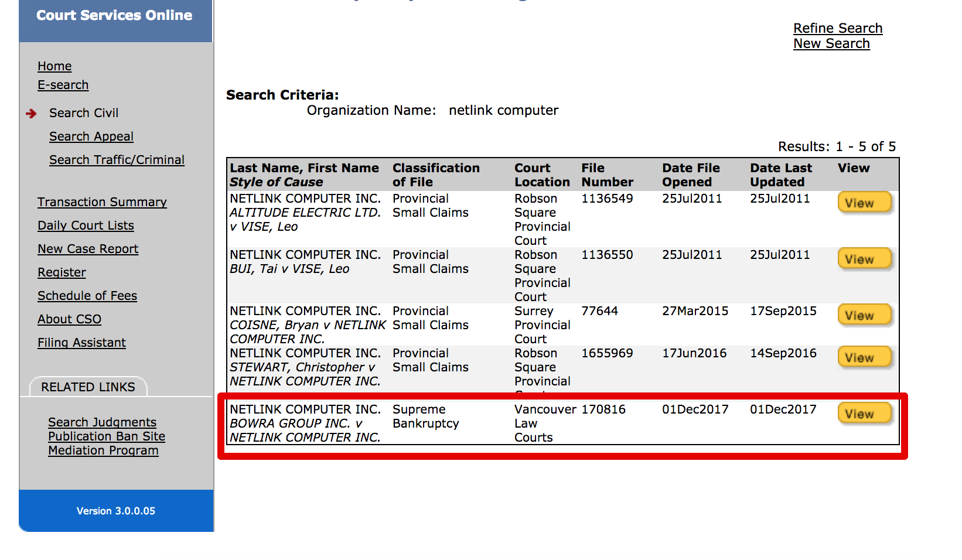Viewport: 962px width, 560px height.
Task: Click the red arrow beside Search Civil
Action: point(32,114)
